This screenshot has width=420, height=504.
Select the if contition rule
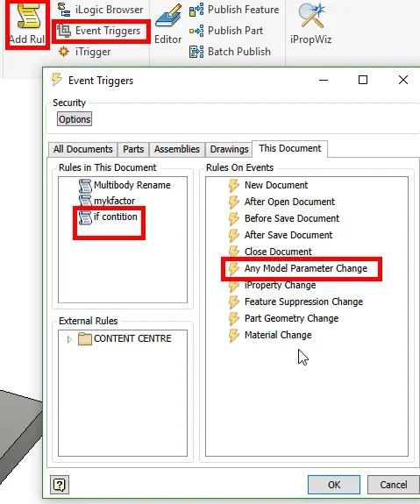[x=108, y=217]
